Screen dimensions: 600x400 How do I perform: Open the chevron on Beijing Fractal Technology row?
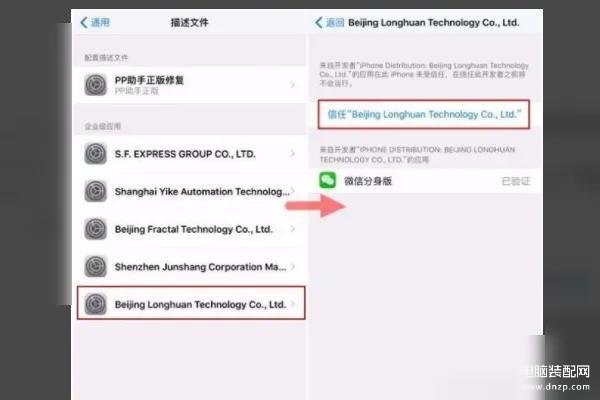pyautogui.click(x=293, y=229)
